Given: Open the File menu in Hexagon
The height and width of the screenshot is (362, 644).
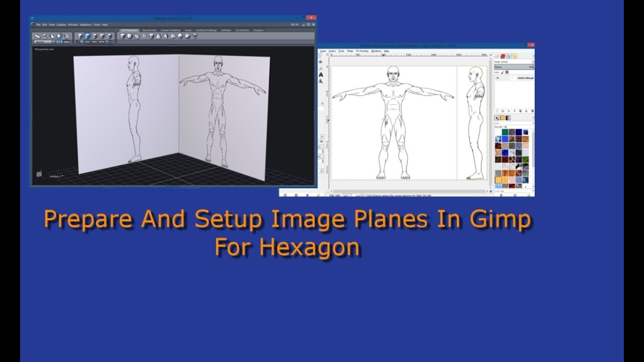Looking at the screenshot, I should point(38,25).
